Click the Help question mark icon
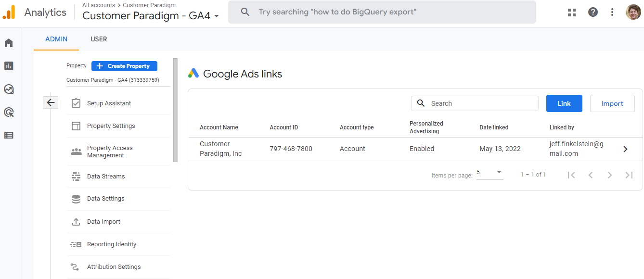Image resolution: width=644 pixels, height=279 pixels. 592,12
